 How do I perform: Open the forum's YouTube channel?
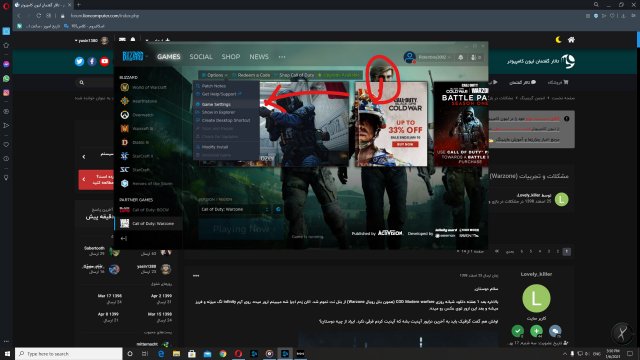pos(104,61)
